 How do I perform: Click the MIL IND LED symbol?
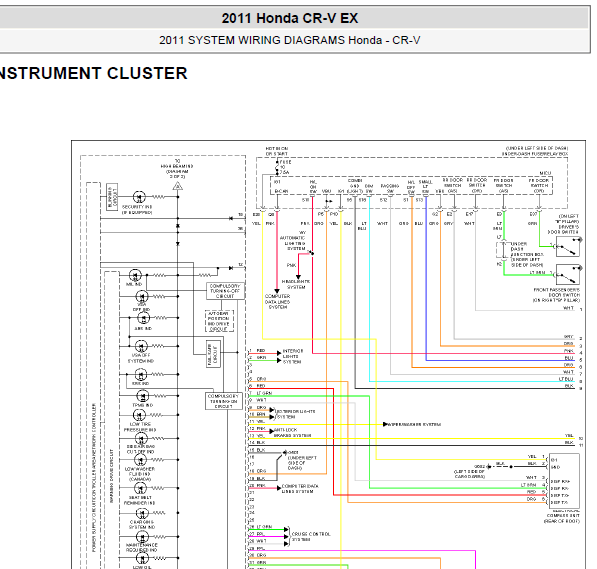(135, 275)
